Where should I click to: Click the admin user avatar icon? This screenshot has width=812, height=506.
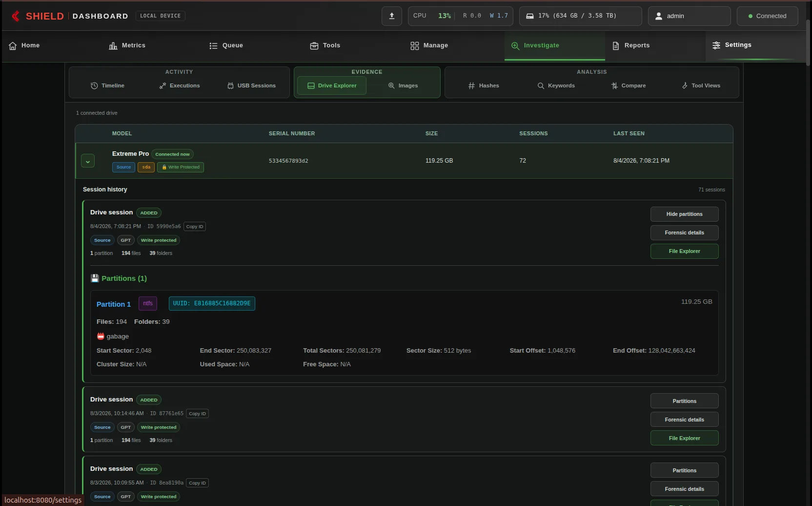[x=659, y=16]
